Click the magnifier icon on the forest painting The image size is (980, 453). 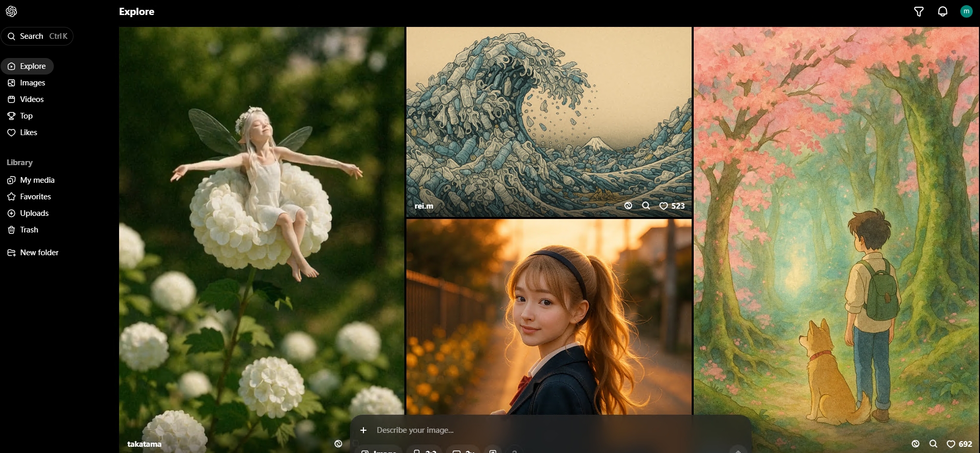[x=933, y=444]
